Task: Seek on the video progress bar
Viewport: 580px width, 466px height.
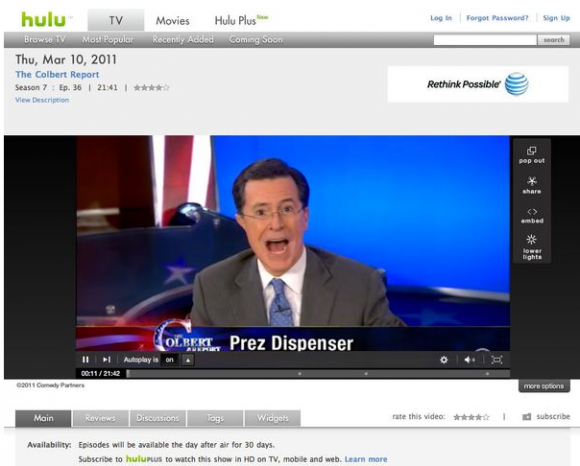Action: tap(318, 374)
